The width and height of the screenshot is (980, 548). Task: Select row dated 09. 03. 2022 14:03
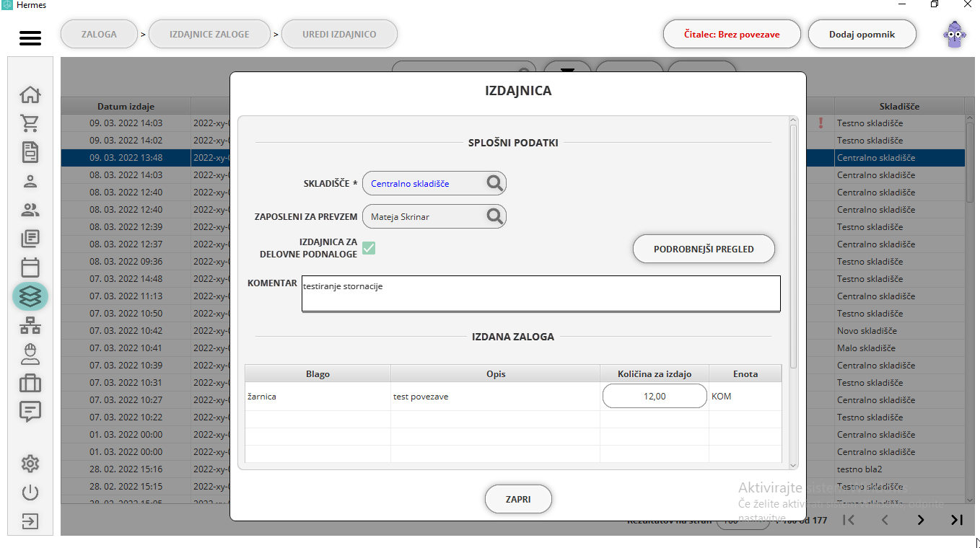coord(126,123)
